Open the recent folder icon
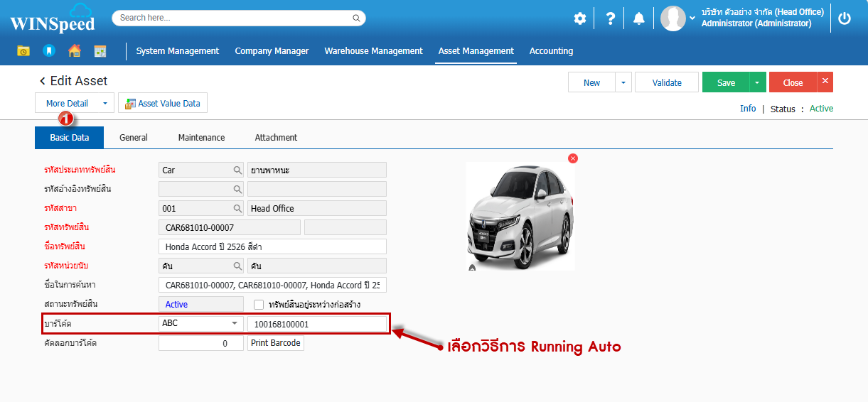 coord(23,51)
